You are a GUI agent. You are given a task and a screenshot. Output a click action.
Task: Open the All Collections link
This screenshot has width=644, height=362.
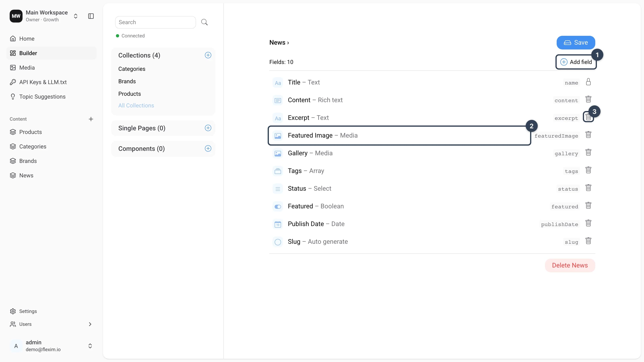pos(136,105)
